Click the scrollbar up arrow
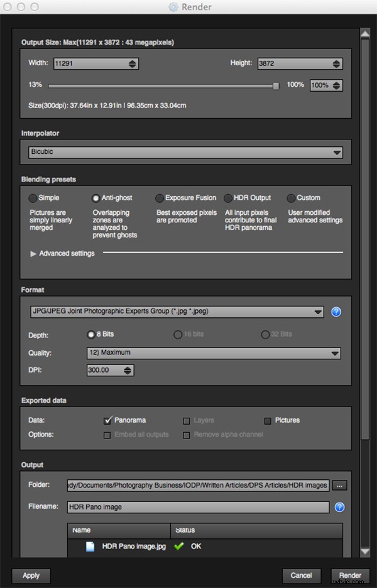Image resolution: width=377 pixels, height=588 pixels. click(x=365, y=33)
